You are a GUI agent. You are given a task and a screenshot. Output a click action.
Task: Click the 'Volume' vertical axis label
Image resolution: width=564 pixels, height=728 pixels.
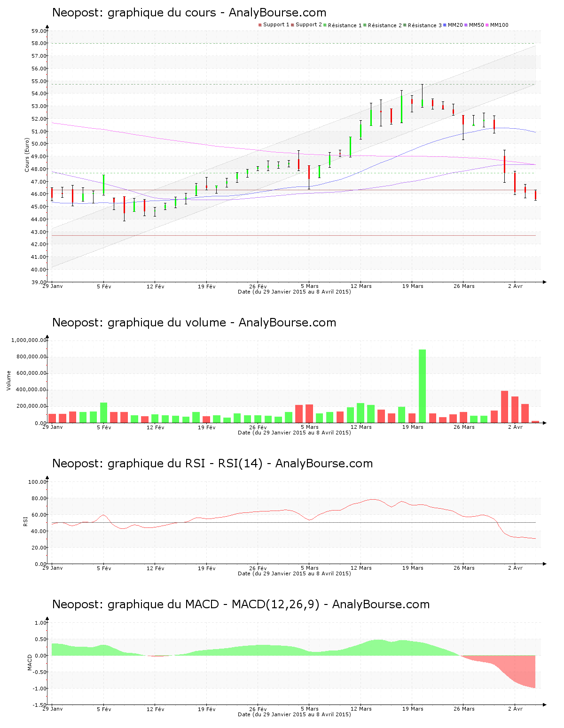click(8, 380)
